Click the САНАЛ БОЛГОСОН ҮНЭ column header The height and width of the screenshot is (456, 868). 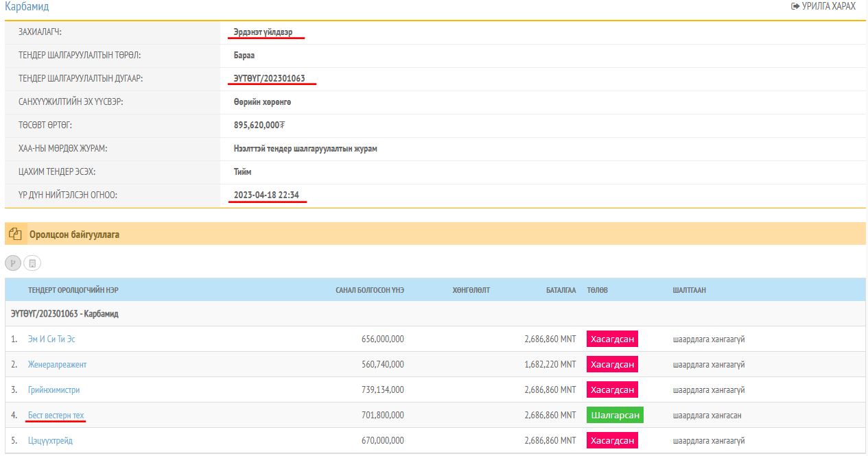coord(369,290)
